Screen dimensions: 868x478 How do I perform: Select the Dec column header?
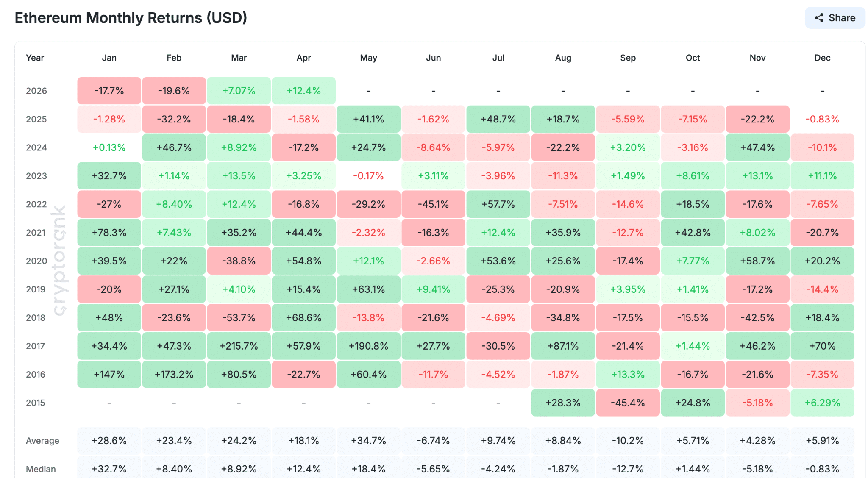click(822, 58)
